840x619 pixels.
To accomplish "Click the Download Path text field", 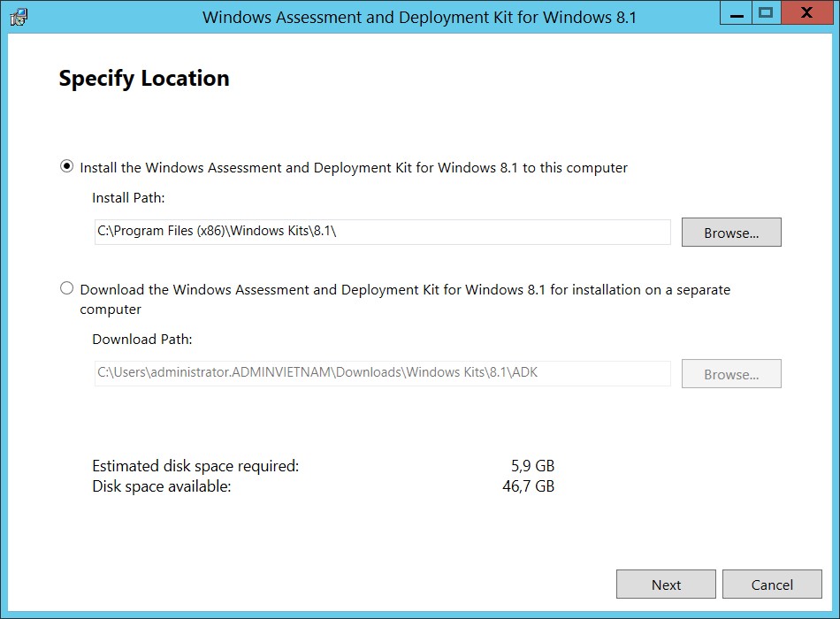I will (382, 373).
